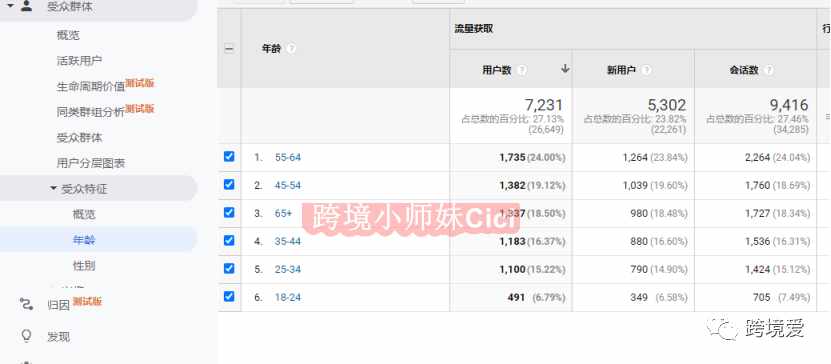Screen dimensions: 831x364
Task: Click help icon next to 用户数 header
Action: [522, 70]
